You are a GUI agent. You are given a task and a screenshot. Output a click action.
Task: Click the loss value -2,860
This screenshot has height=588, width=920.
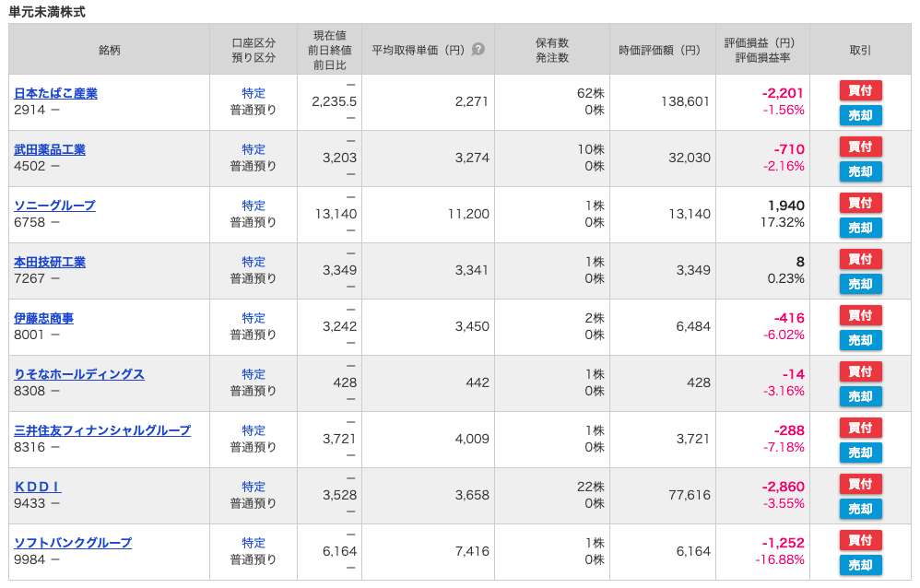[783, 487]
